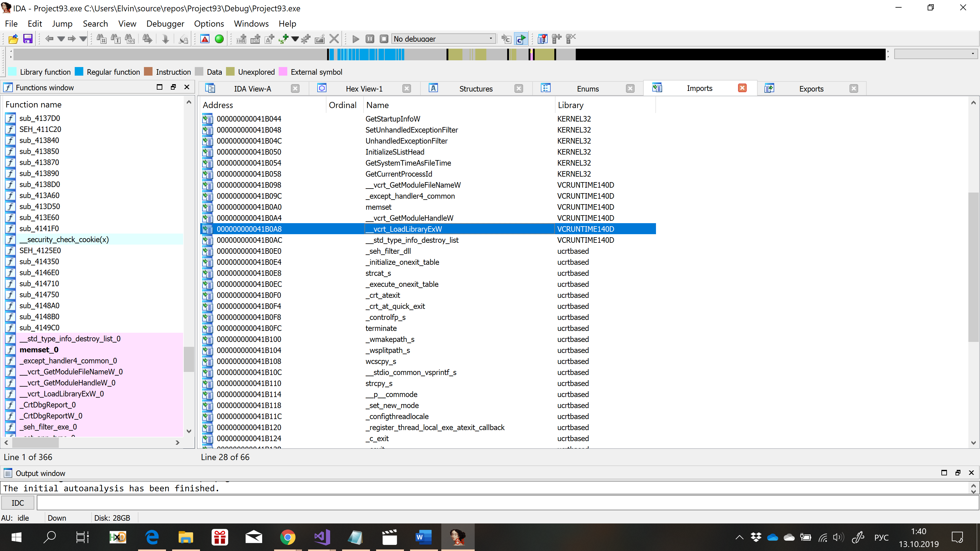
Task: Close the Functions window panel
Action: pyautogui.click(x=187, y=87)
